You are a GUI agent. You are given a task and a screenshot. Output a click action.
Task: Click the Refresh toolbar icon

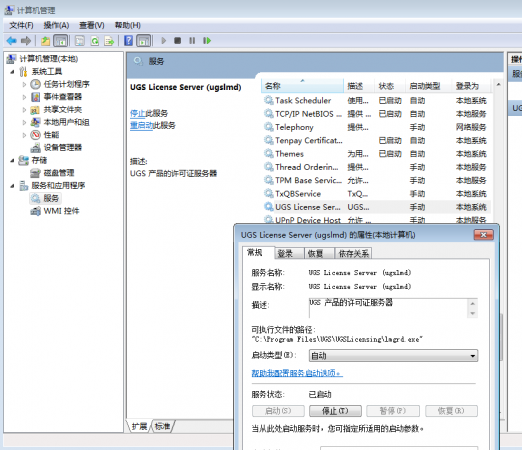(95, 41)
